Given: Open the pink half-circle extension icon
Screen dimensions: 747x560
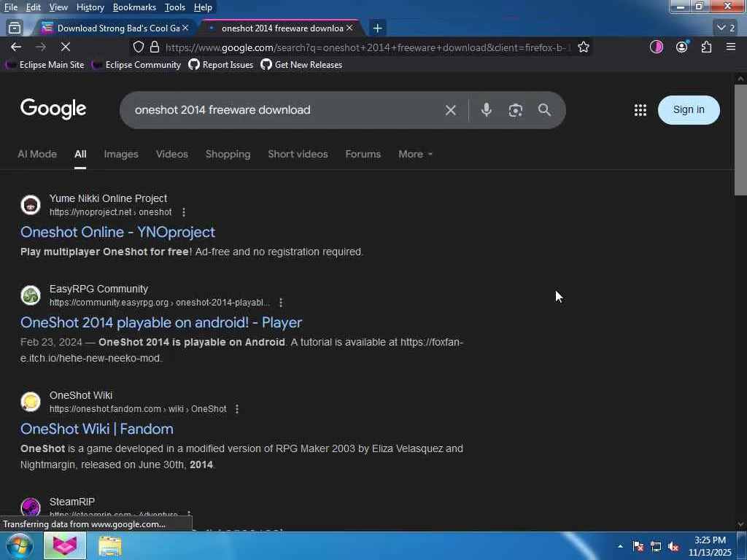Looking at the screenshot, I should [x=657, y=47].
